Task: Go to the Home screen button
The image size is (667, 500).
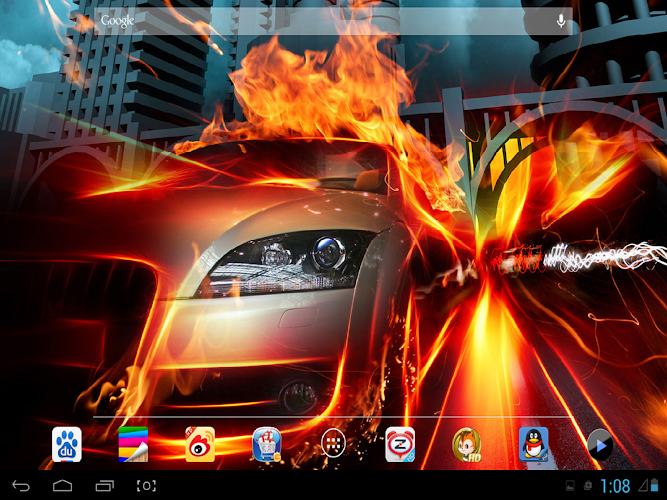Action: pos(63,486)
